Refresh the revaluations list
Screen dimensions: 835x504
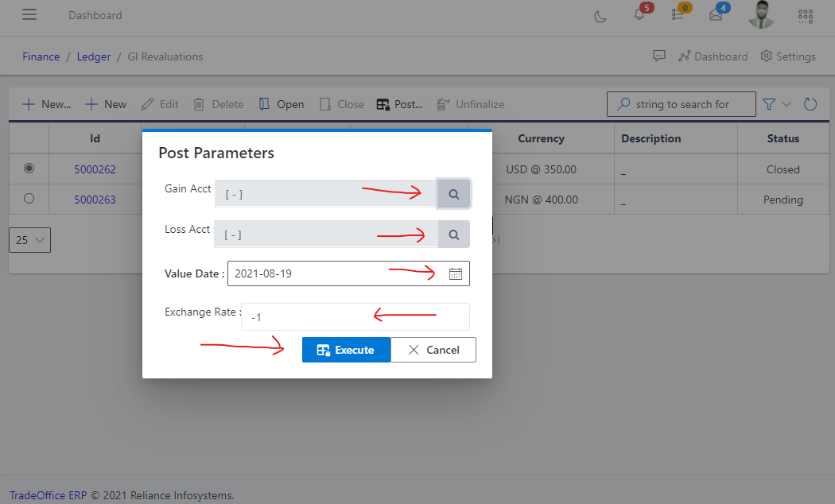[x=810, y=103]
